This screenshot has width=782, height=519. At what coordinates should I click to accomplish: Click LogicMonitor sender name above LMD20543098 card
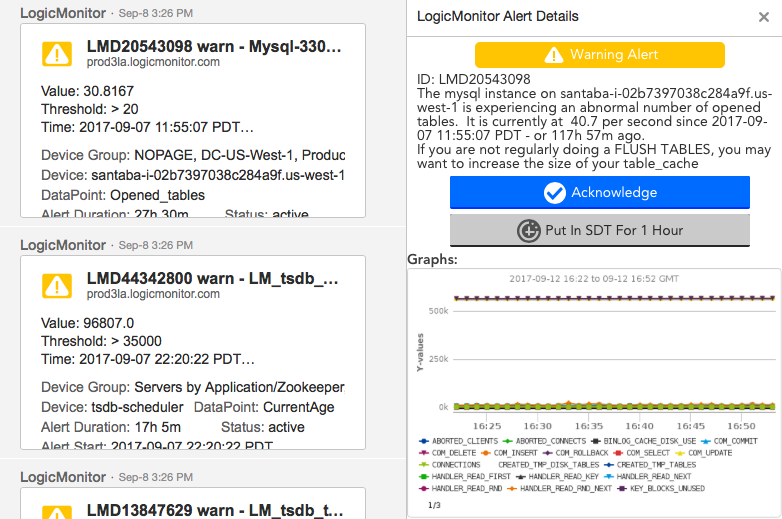(x=63, y=13)
